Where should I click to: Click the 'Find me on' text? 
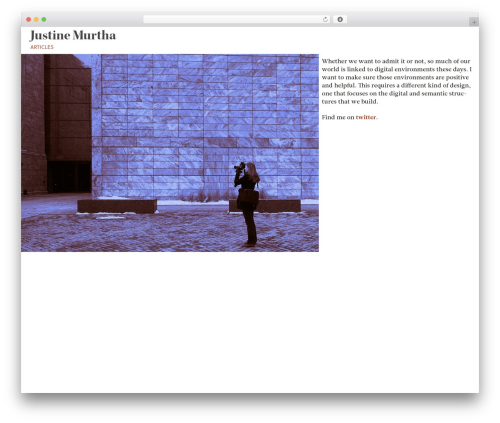tap(338, 117)
